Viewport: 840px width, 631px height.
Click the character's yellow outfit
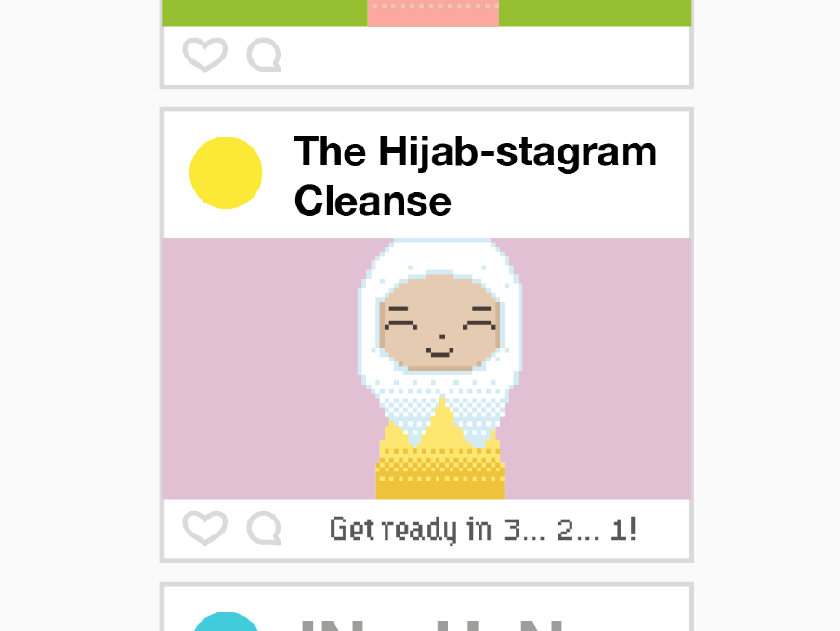440,470
